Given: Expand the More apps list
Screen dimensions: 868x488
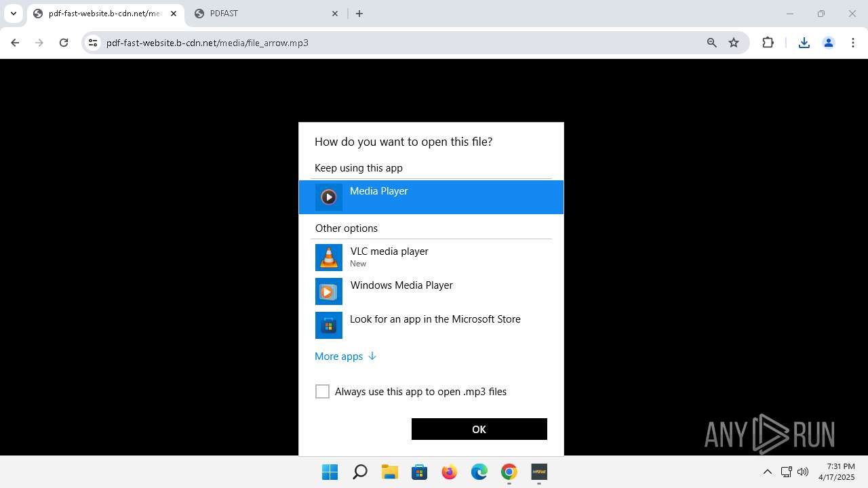Looking at the screenshot, I should click(345, 357).
